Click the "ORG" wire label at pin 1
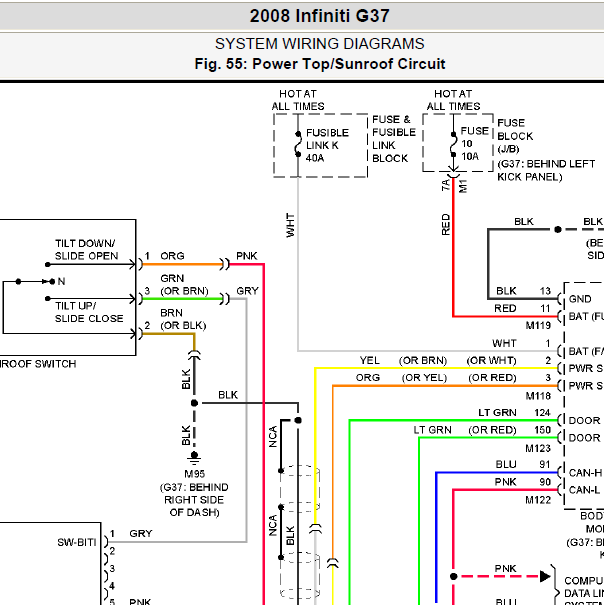The height and width of the screenshot is (605, 604). click(x=172, y=256)
